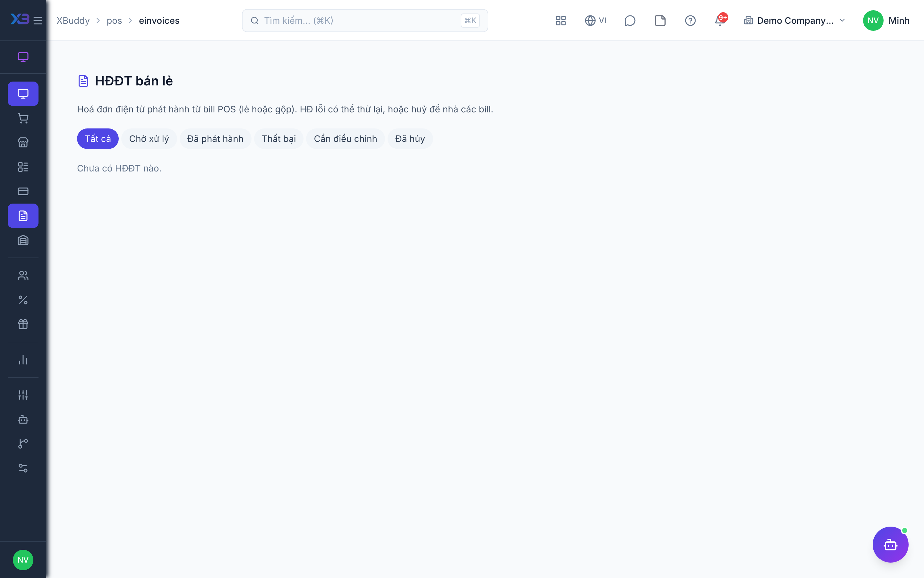Open the git branch sidebar icon
Screen dimensions: 924x578
pyautogui.click(x=23, y=444)
